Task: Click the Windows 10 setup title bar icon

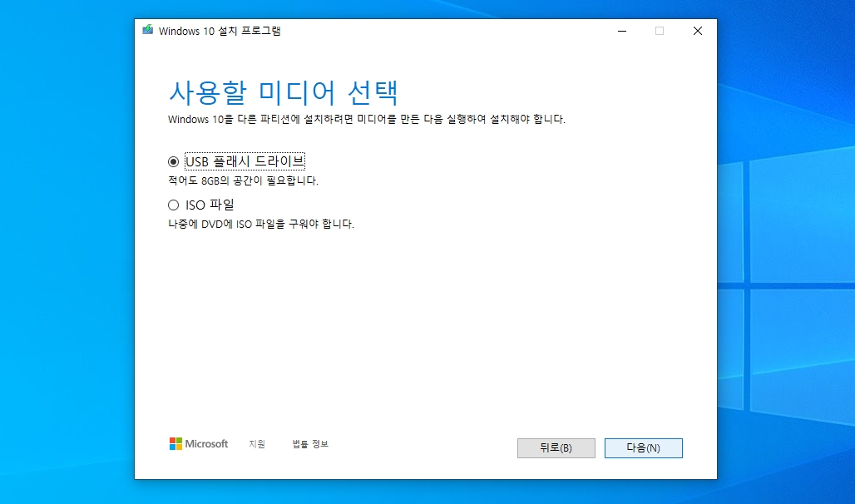Action: 148,30
